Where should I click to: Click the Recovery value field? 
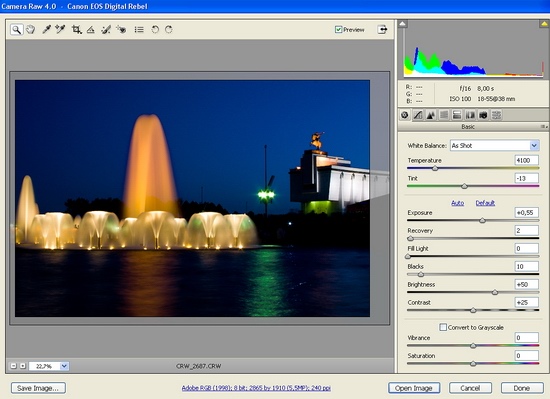[526, 230]
